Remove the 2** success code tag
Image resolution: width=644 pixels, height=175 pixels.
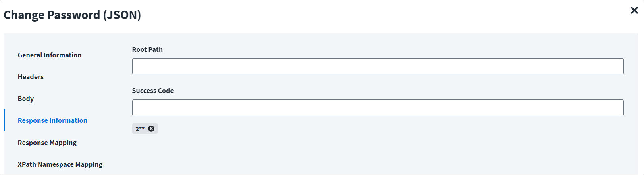click(x=151, y=129)
